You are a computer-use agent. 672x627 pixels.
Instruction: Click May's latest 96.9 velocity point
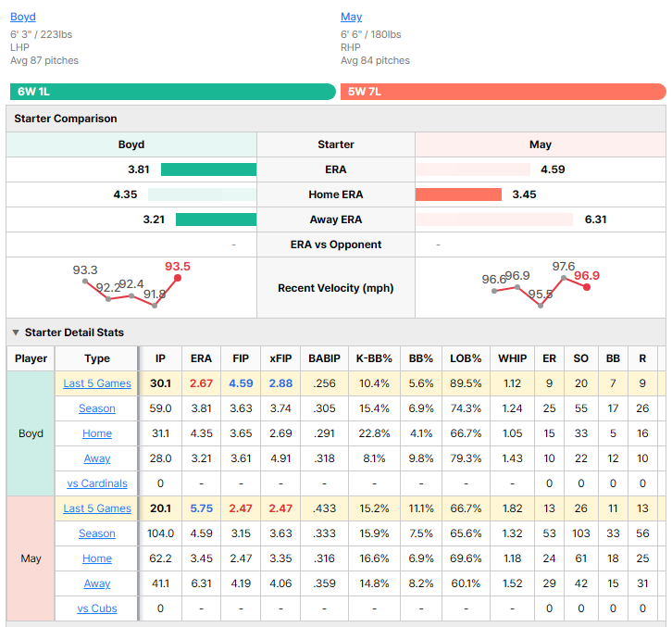(x=587, y=287)
